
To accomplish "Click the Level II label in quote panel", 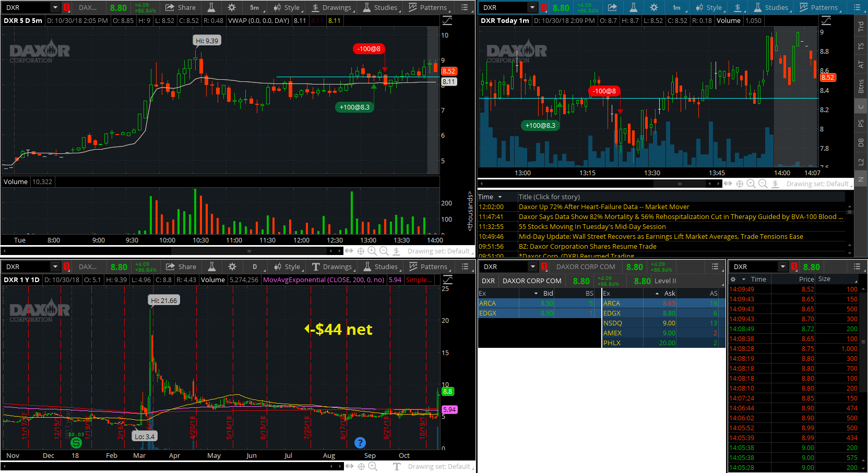I will pyautogui.click(x=665, y=281).
